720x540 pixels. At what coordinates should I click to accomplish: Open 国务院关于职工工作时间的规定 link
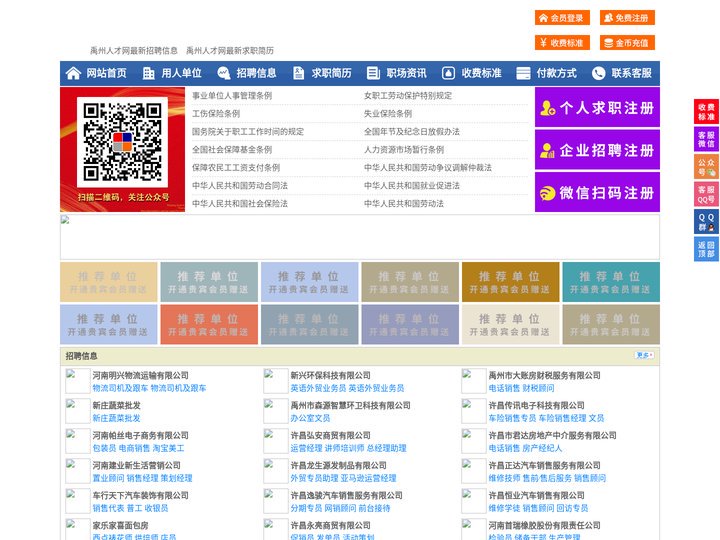(x=248, y=131)
